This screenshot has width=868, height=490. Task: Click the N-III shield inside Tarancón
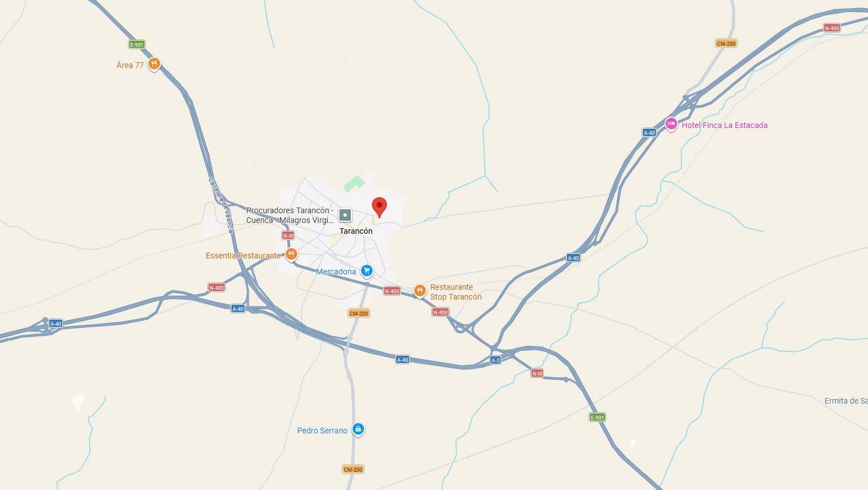click(x=288, y=236)
